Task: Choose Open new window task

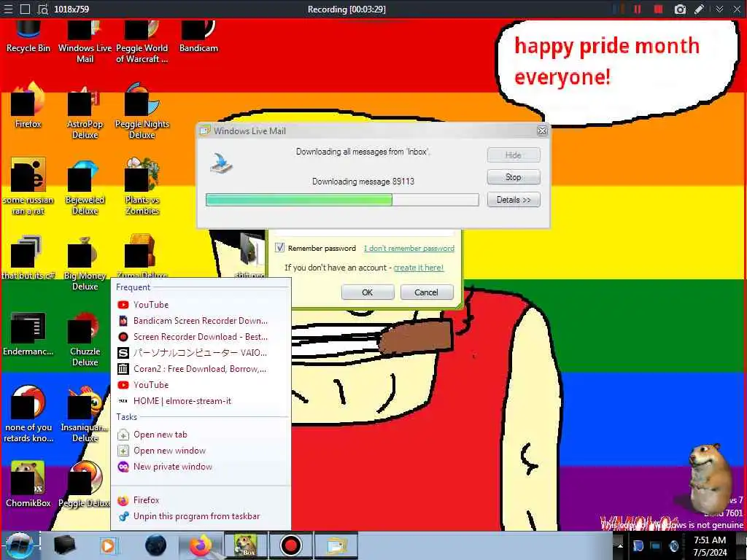Action: [x=201, y=451]
